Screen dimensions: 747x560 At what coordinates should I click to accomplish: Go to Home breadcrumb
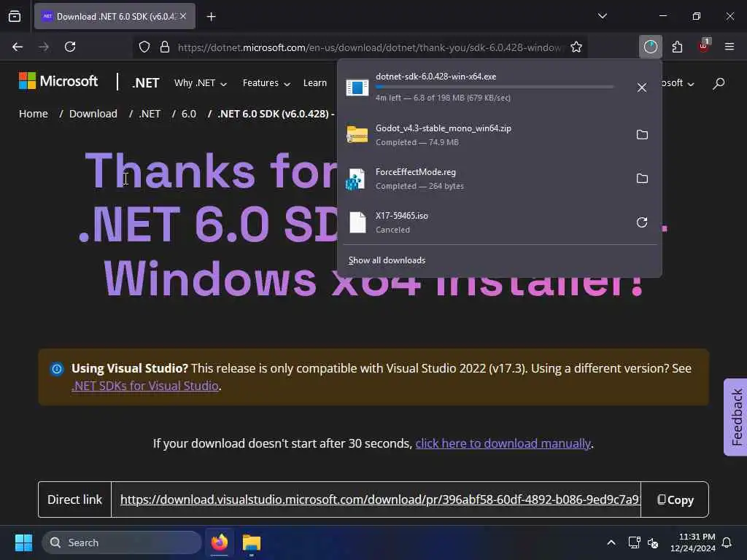[34, 114]
